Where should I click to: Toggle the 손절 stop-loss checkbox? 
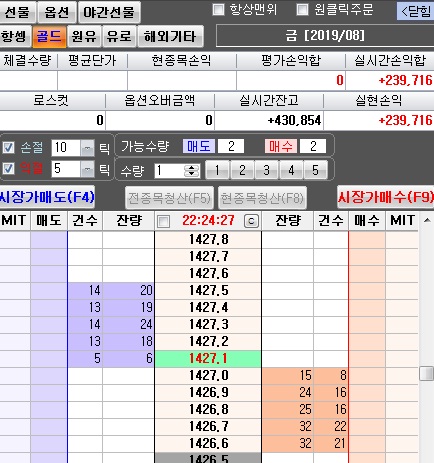click(x=8, y=147)
